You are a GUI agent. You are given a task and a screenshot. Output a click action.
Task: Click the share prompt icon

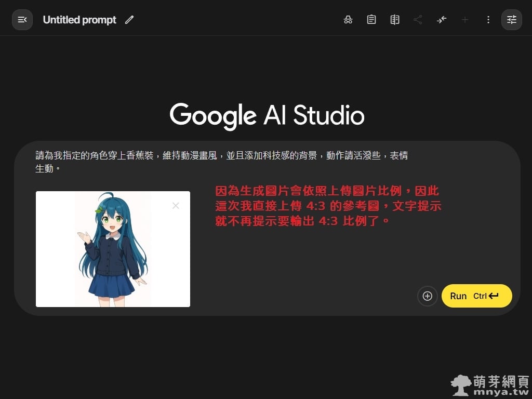pos(418,20)
